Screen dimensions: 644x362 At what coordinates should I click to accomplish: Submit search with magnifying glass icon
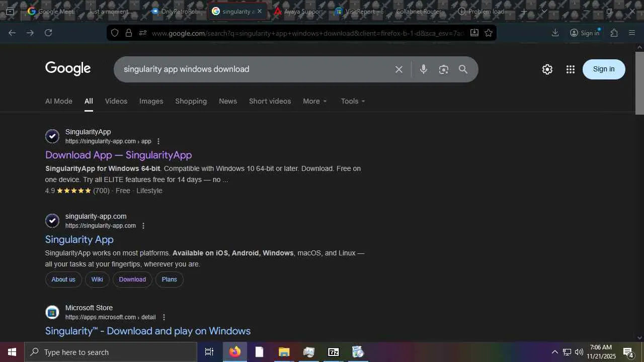463,69
